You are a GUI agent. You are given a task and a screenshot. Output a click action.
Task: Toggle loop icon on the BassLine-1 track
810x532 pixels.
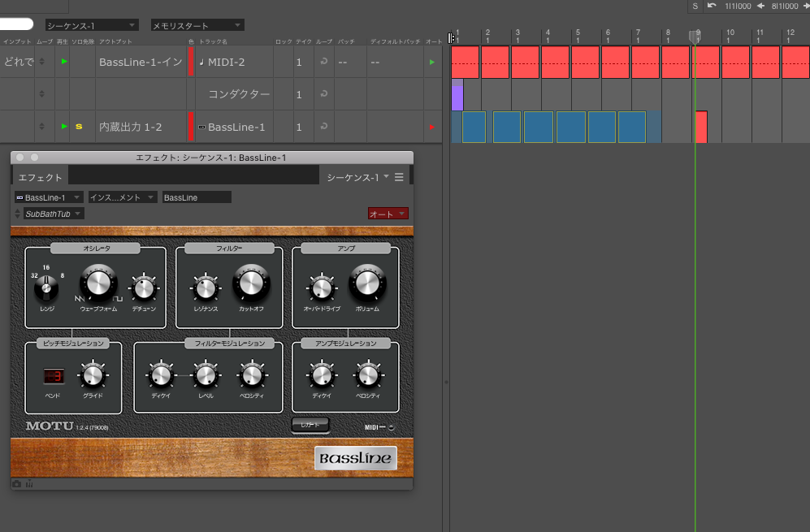[324, 127]
